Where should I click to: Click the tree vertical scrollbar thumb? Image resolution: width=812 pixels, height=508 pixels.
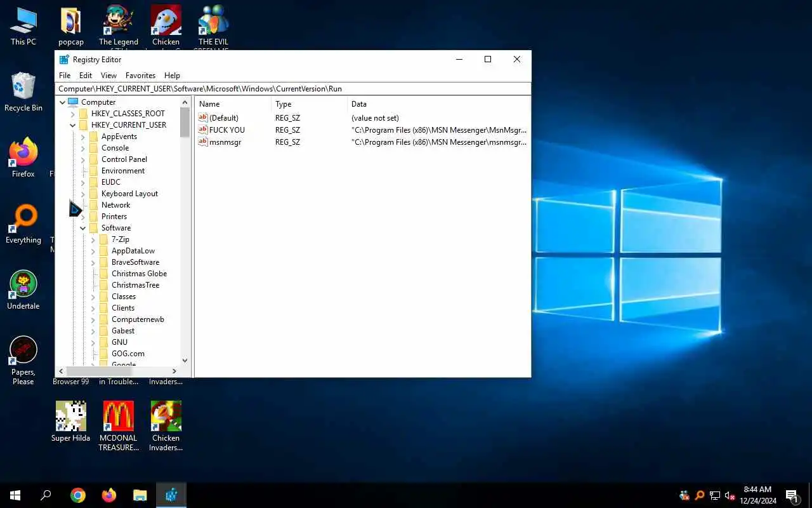pyautogui.click(x=185, y=122)
